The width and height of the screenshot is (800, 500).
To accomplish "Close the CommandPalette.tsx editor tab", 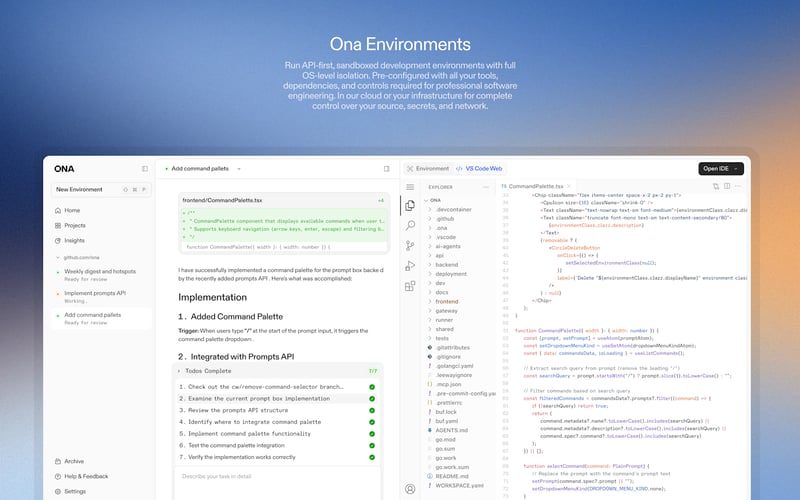I will [x=569, y=186].
